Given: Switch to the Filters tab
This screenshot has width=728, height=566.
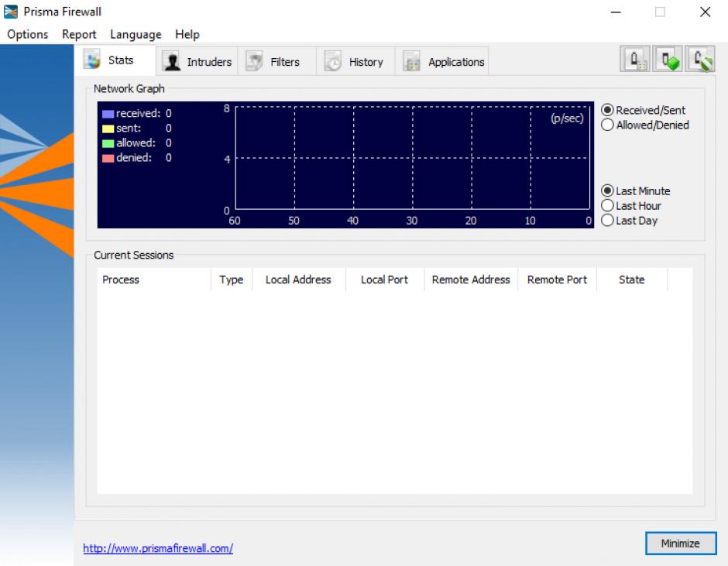Looking at the screenshot, I should pos(276,62).
